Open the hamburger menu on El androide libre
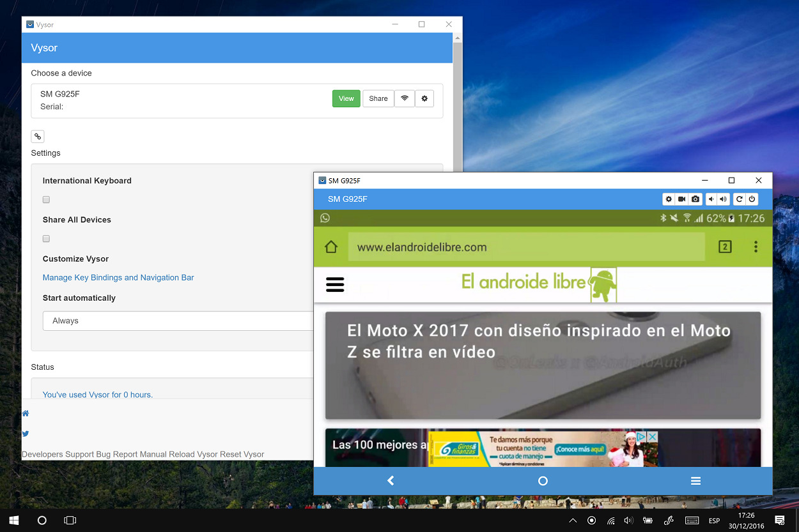The width and height of the screenshot is (799, 532). tap(335, 285)
